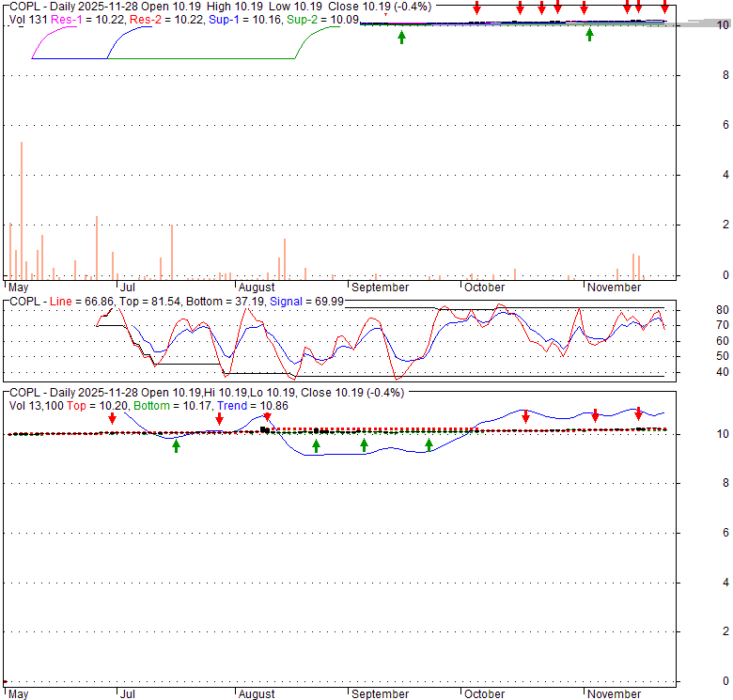Click the rightmost red down arrow in top panel
Image resolution: width=733 pixels, height=700 pixels.
(x=663, y=9)
